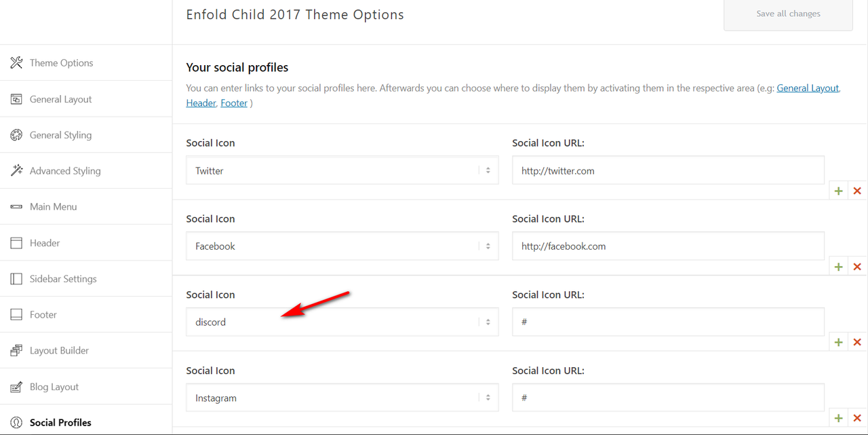Change the Instagram Social Icon selection
868x435 pixels.
[x=342, y=398]
